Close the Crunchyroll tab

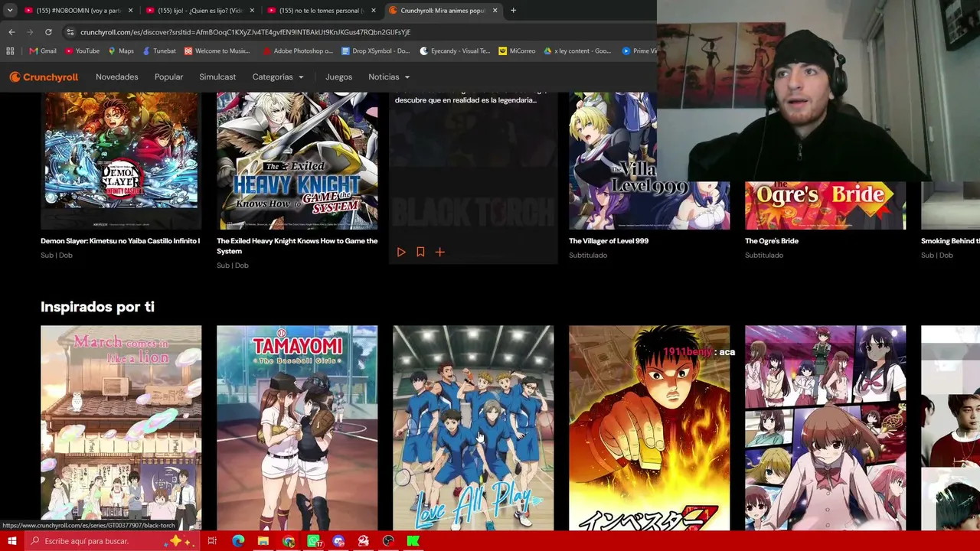pos(495,11)
